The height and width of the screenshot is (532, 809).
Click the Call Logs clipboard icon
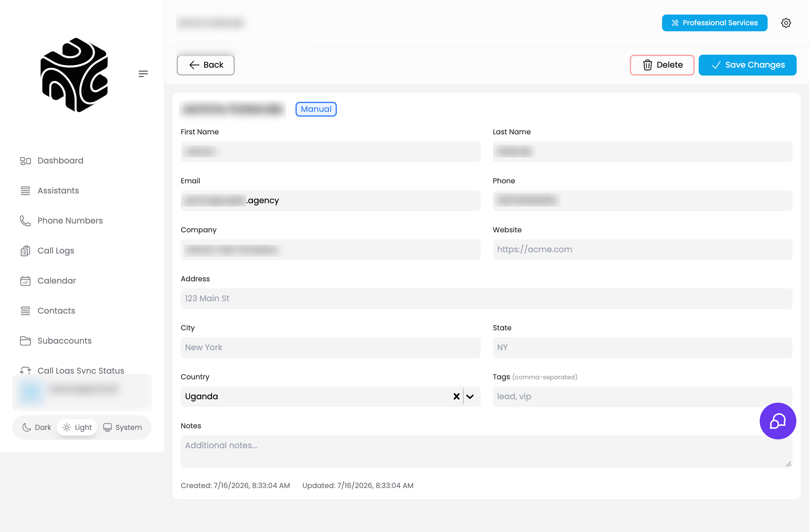26,251
